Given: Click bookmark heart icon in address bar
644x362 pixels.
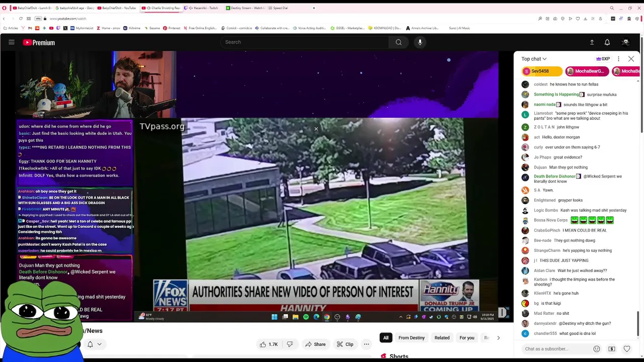Looking at the screenshot, I should (x=578, y=19).
